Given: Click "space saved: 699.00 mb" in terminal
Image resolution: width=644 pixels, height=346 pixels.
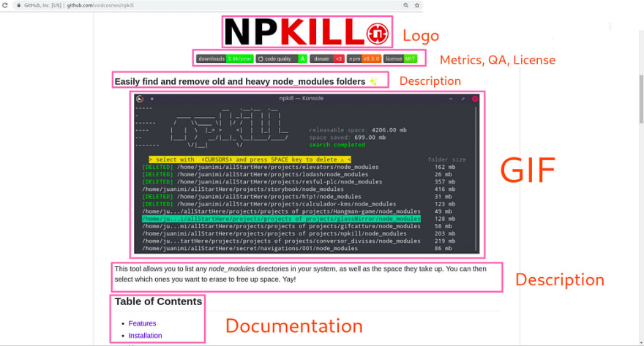Looking at the screenshot, I should pos(348,137).
